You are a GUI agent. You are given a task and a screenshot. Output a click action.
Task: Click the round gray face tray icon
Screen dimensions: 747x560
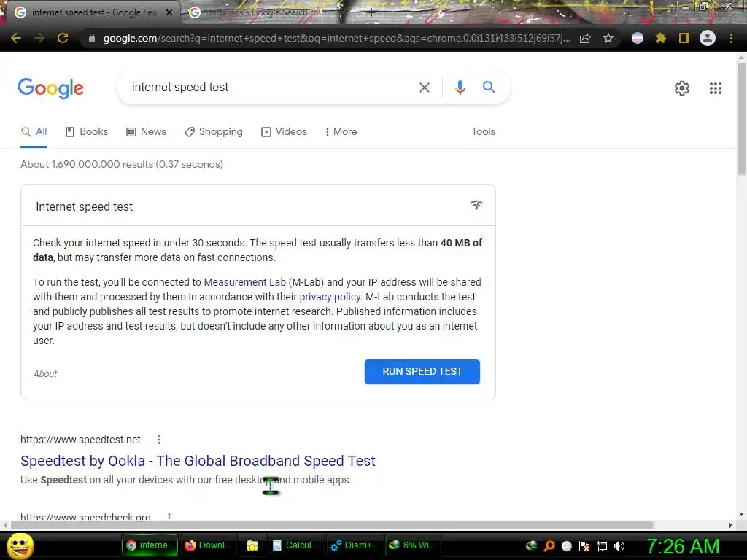coord(566,546)
